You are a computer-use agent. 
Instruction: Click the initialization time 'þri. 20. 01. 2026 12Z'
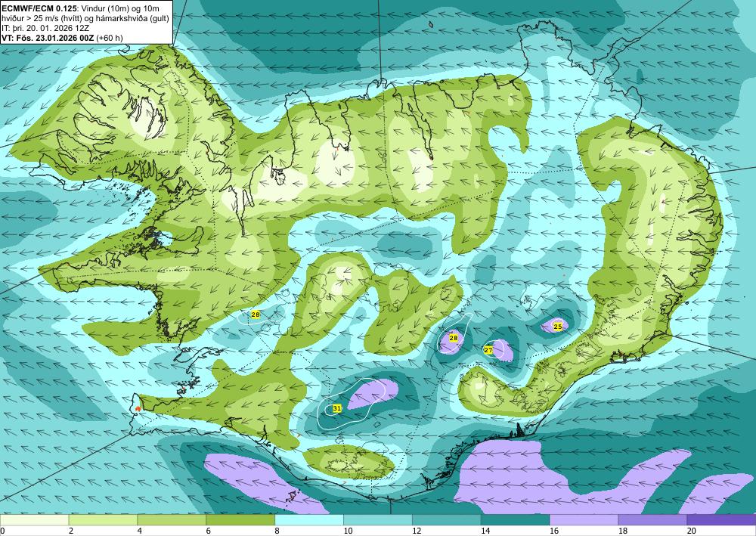(51, 28)
